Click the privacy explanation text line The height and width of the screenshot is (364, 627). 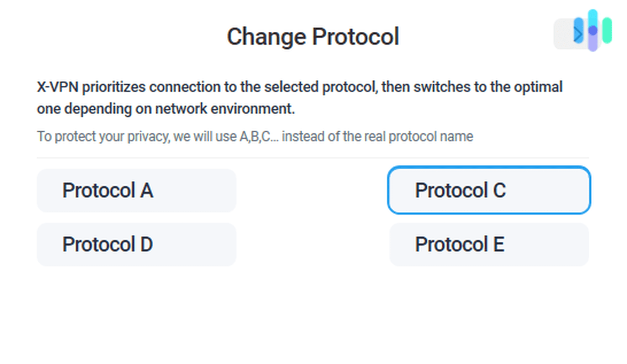pos(255,136)
